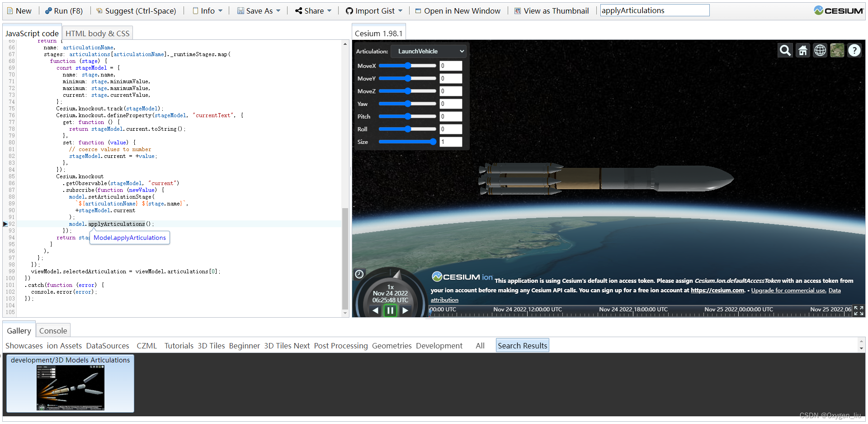This screenshot has width=868, height=424.
Task: Play the animation in reverse
Action: click(375, 310)
